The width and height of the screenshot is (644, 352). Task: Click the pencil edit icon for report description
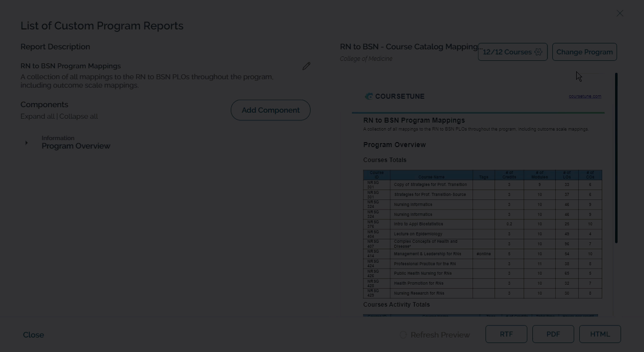306,66
